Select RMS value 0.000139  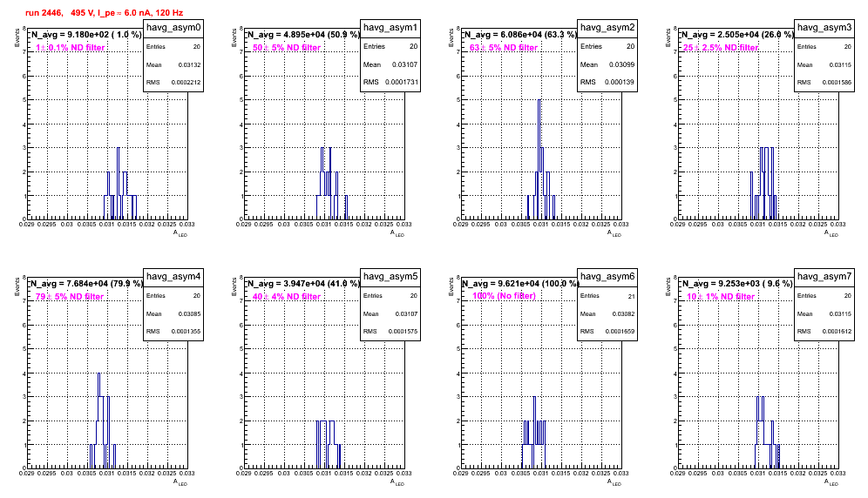tap(620, 82)
